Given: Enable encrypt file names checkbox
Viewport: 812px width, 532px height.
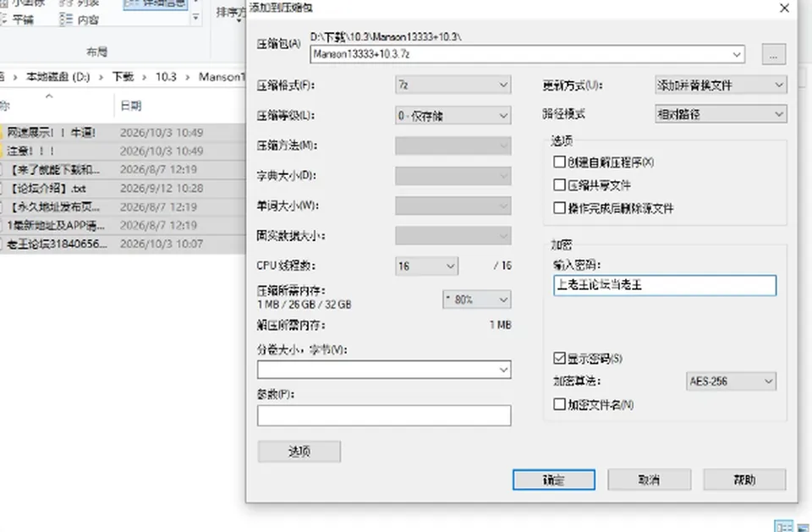Looking at the screenshot, I should point(559,404).
